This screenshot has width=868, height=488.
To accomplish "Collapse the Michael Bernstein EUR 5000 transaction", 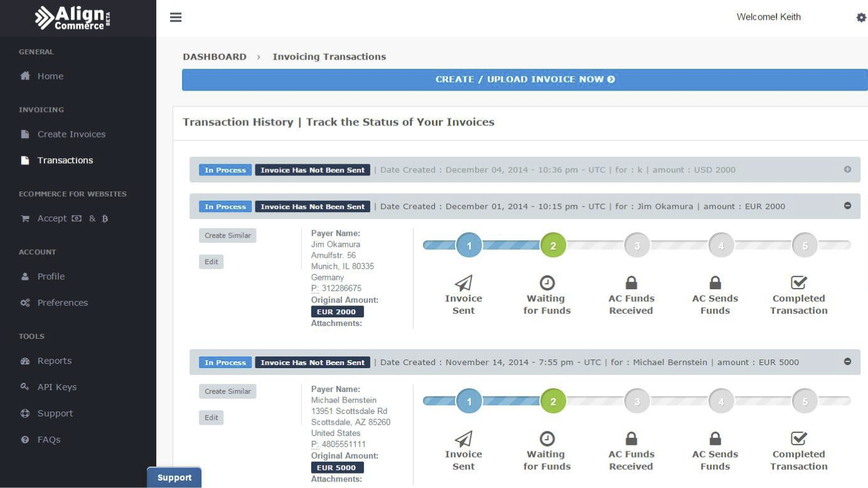I will [x=847, y=362].
